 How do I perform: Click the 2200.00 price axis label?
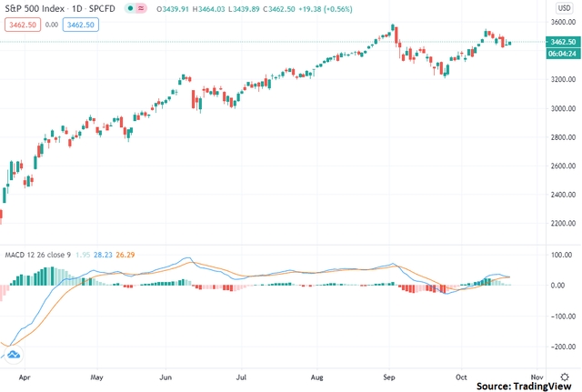click(563, 224)
